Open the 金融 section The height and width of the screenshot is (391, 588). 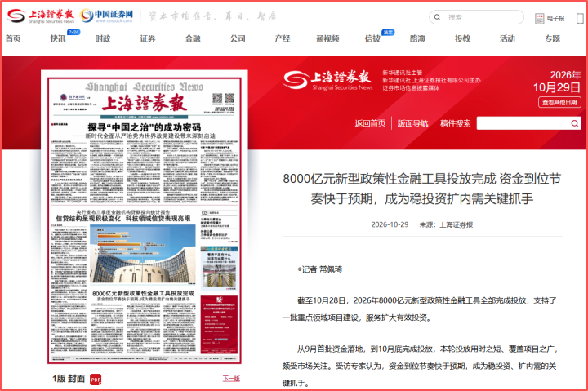(x=193, y=38)
